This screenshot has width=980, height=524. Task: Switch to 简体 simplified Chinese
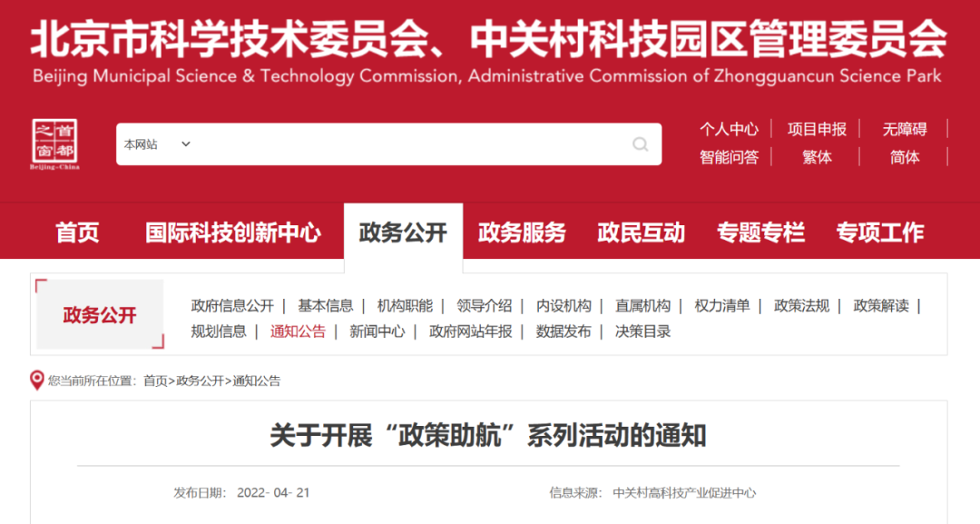(905, 157)
